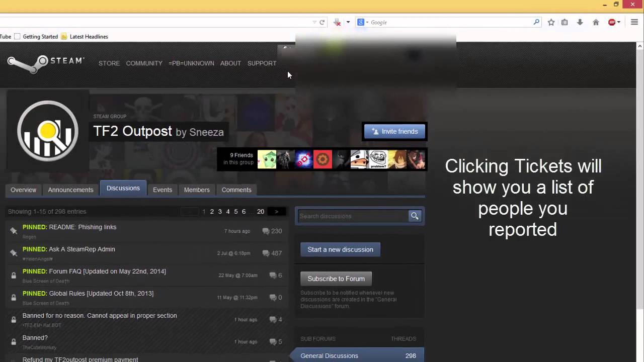Click the TF2 Outpost group avatar
This screenshot has height=362, width=644.
(x=48, y=131)
